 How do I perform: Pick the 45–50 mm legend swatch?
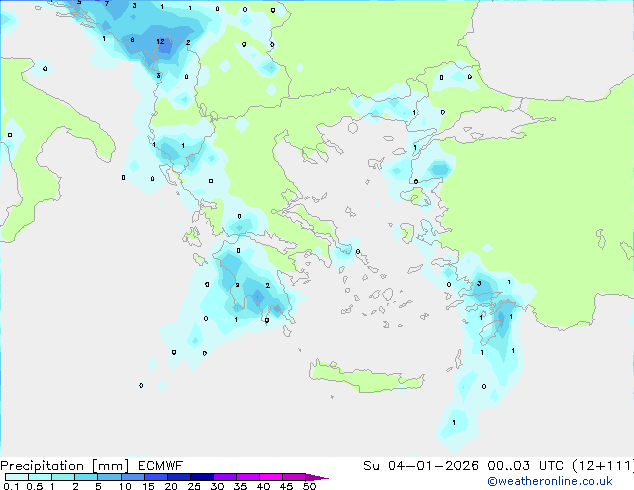point(294,477)
